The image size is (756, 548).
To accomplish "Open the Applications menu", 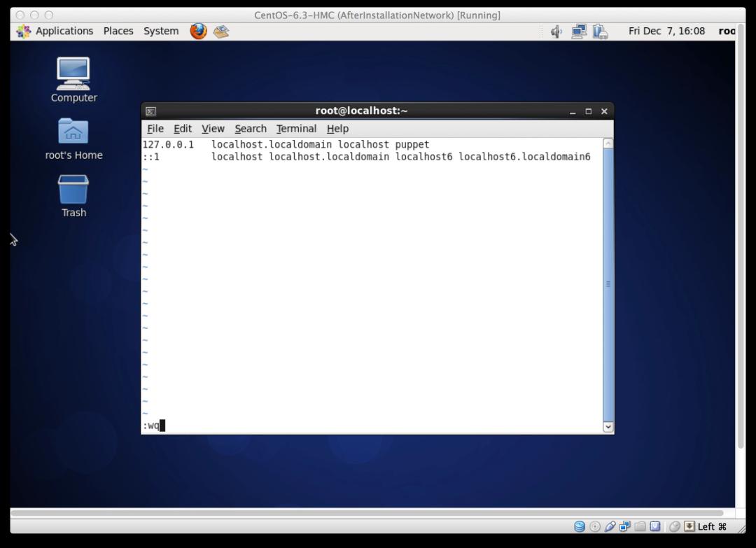I will tap(55, 31).
